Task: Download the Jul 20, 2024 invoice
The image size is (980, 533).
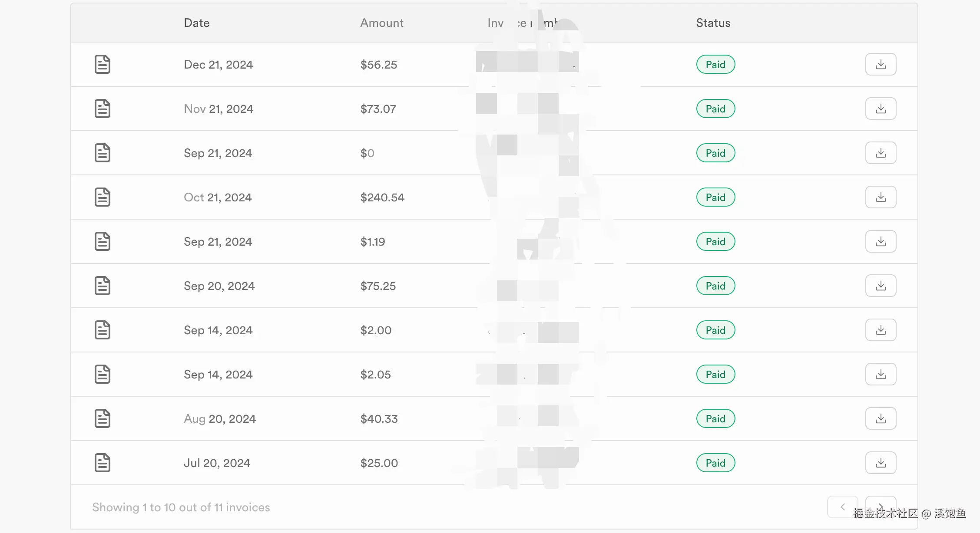Action: tap(881, 463)
